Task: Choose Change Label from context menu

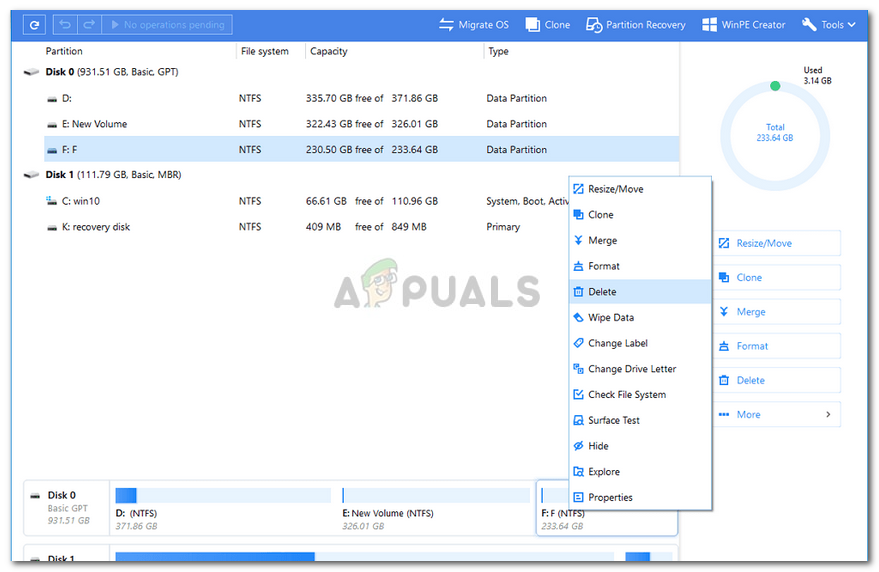Action: tap(640, 343)
